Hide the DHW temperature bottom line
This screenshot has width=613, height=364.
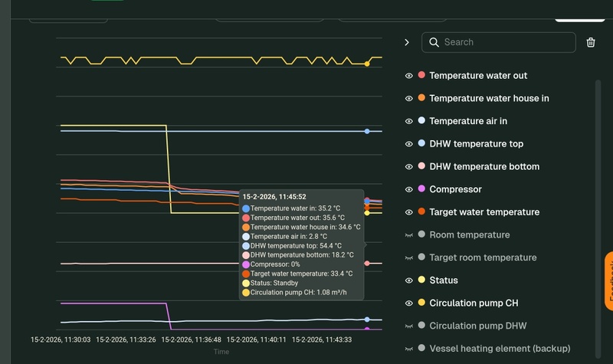[x=409, y=166]
